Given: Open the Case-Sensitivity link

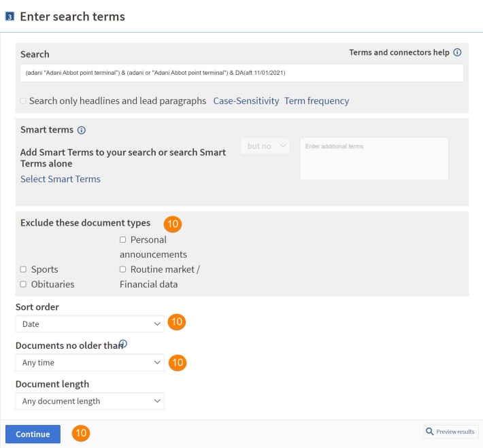Looking at the screenshot, I should (x=246, y=101).
